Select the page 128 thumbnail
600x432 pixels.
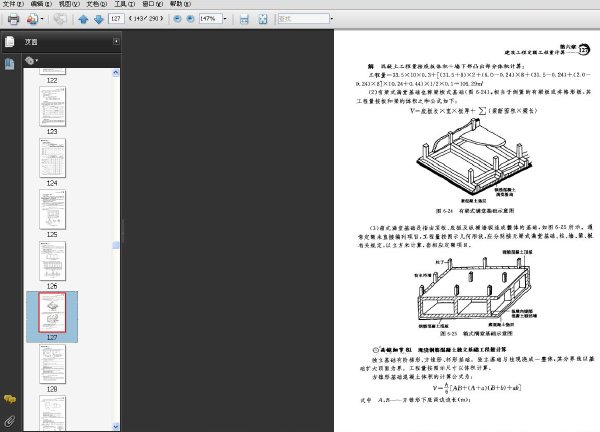52,364
